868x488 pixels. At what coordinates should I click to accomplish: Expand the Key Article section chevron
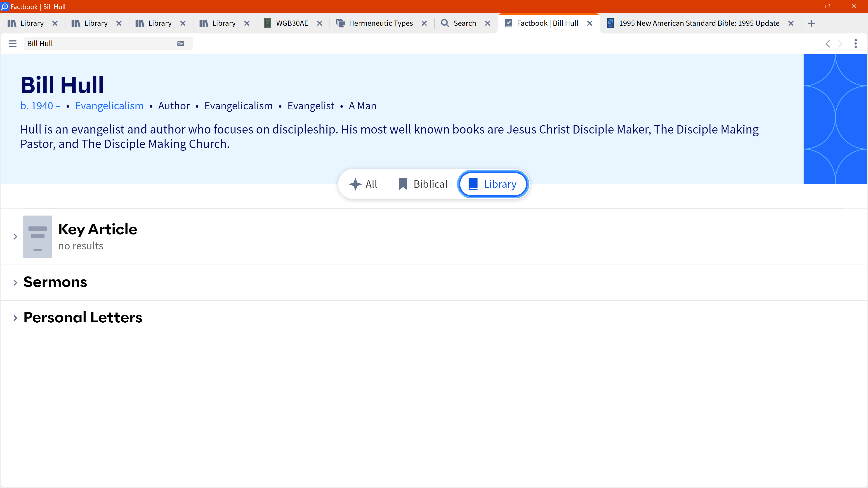click(x=15, y=237)
